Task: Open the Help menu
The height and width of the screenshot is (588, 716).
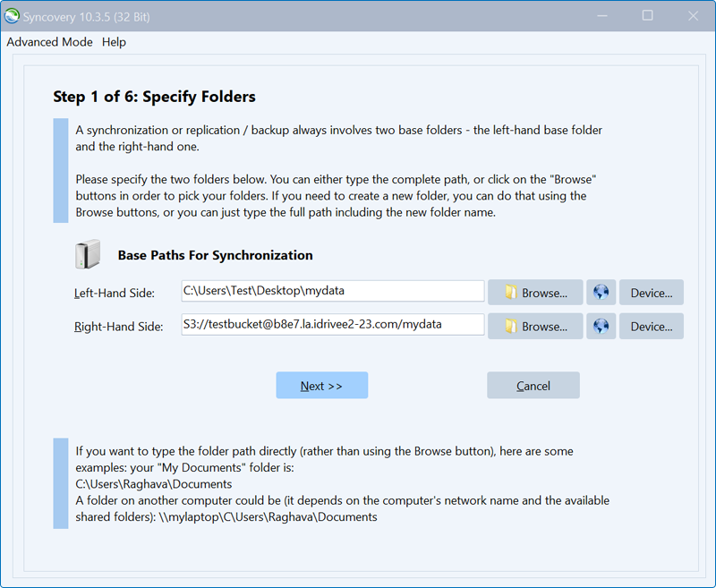Action: coord(114,42)
